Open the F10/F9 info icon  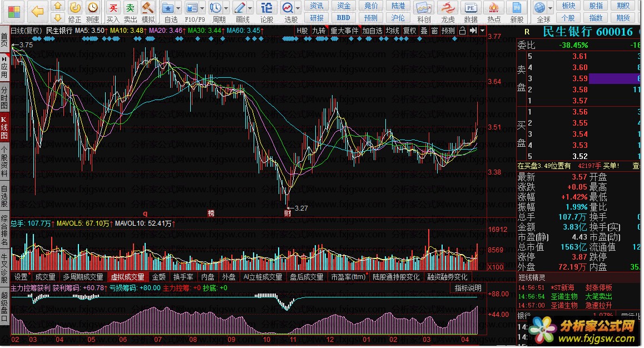191,8
